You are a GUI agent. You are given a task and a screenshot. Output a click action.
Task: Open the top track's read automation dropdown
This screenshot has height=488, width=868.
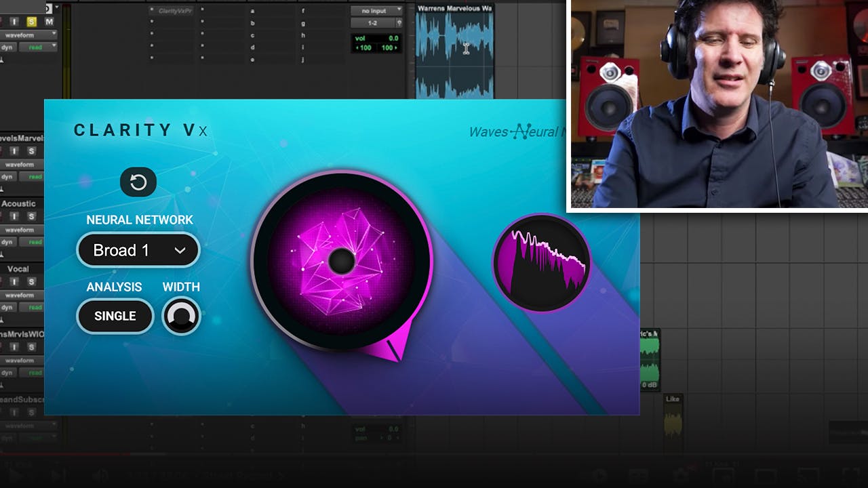coord(37,47)
